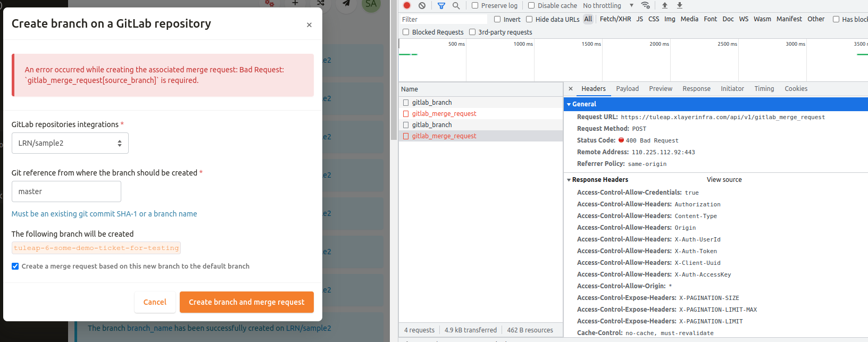Focus the Git reference field with master

[66, 191]
